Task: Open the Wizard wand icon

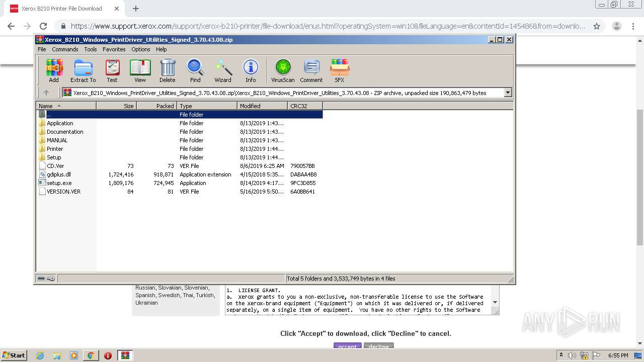Action: point(223,70)
